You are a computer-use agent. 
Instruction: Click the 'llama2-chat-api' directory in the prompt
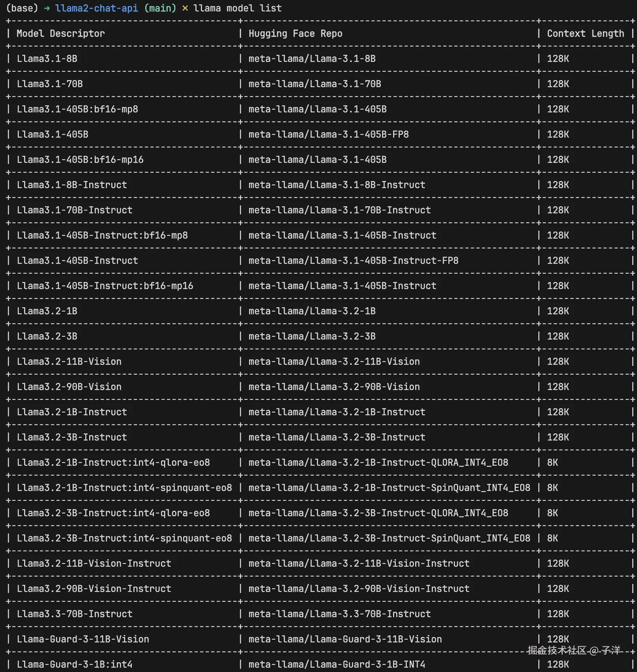97,8
